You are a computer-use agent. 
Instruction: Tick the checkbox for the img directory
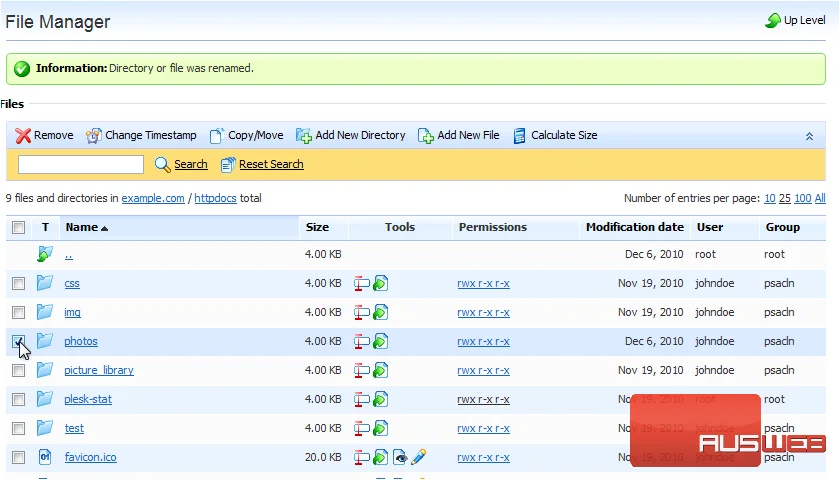(x=19, y=312)
